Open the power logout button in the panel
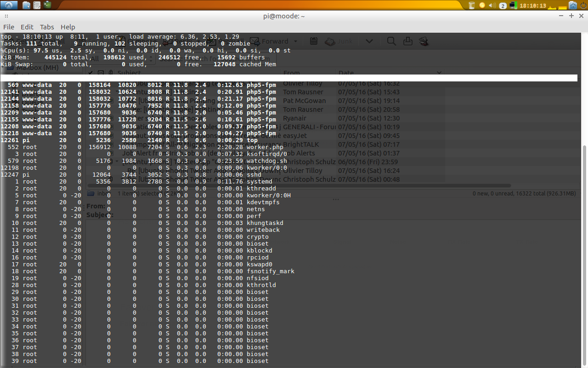 (x=582, y=6)
